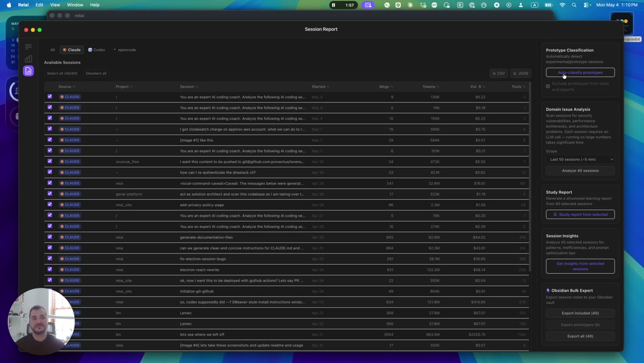Sort by Project column sort icon
The image size is (644, 363).
point(131,86)
